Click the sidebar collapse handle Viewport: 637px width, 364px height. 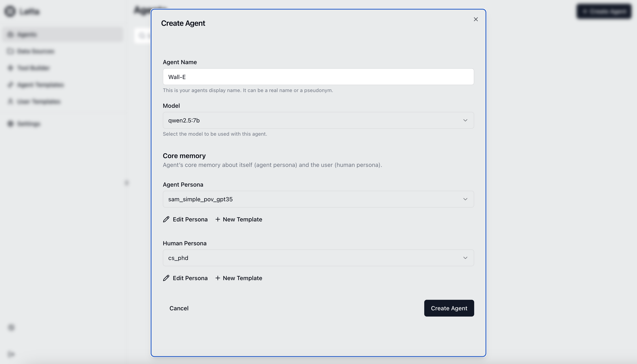tap(127, 183)
